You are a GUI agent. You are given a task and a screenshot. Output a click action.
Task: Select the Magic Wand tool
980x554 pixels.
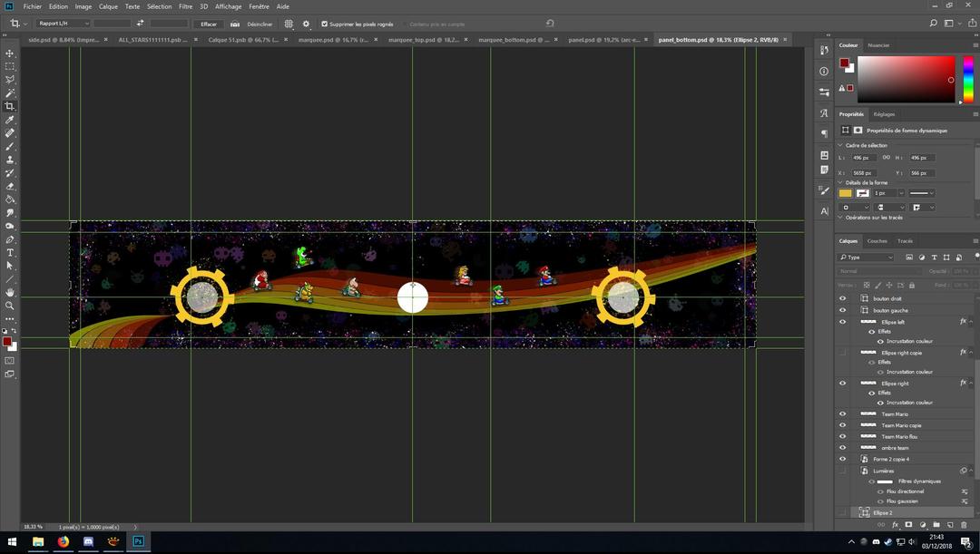pos(9,93)
